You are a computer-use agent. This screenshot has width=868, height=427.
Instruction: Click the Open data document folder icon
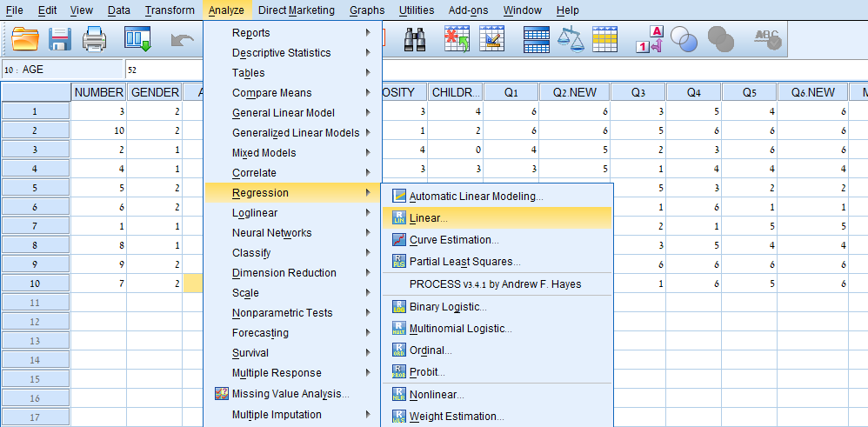[x=27, y=39]
